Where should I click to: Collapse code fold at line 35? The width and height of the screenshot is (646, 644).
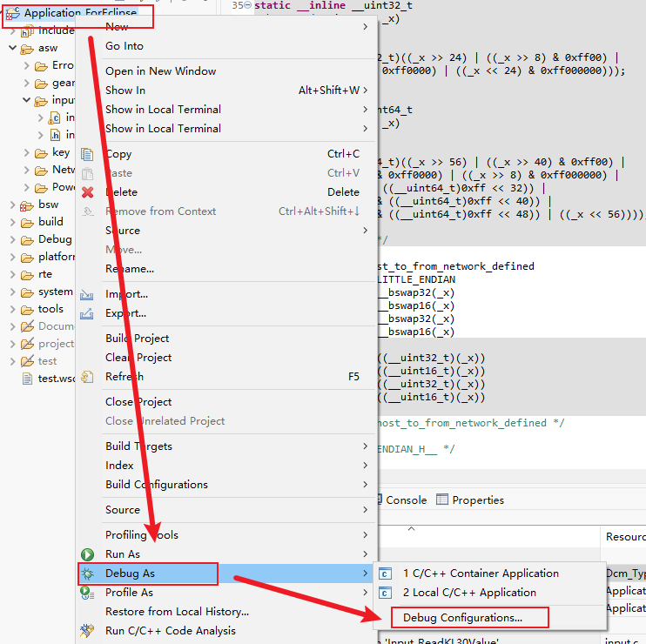pos(248,5)
